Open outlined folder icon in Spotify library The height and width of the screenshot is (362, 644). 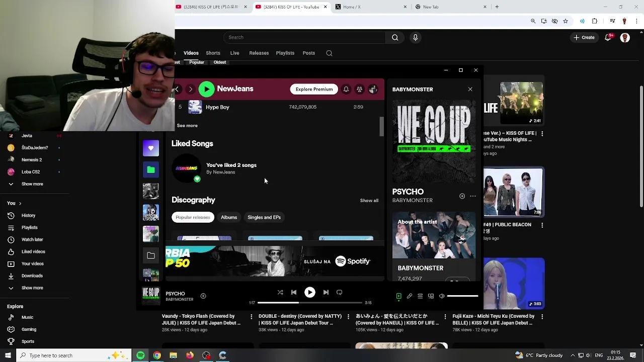(151, 255)
